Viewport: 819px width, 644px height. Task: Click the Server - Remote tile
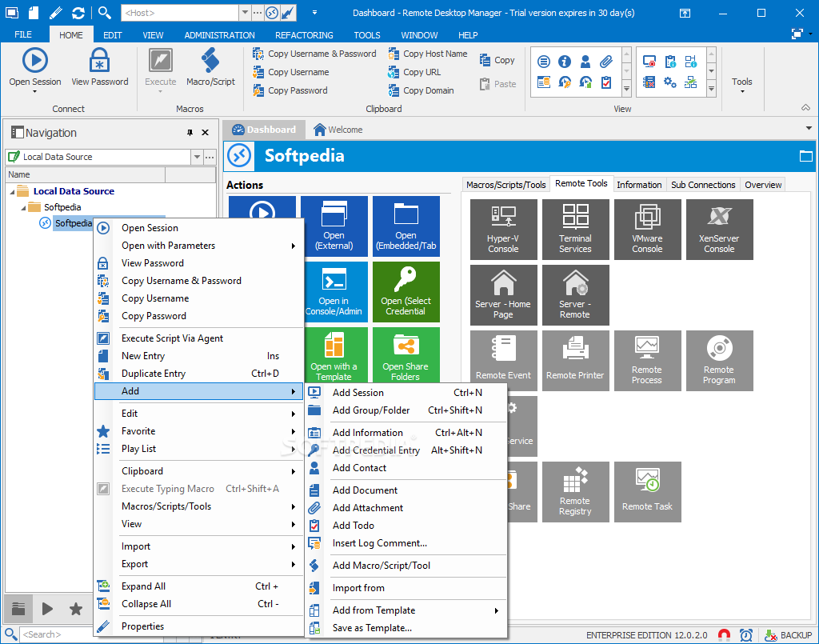point(576,295)
